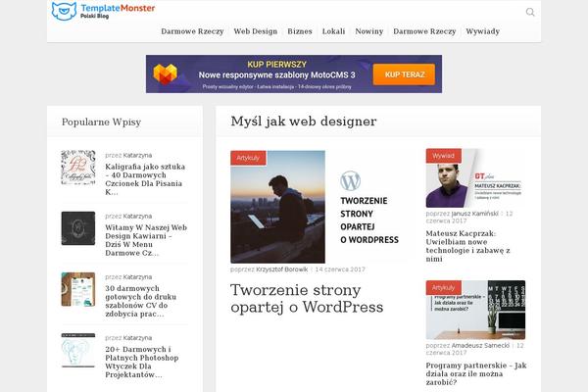Open the Wywiady menu item
This screenshot has width=588, height=392.
pyautogui.click(x=482, y=31)
